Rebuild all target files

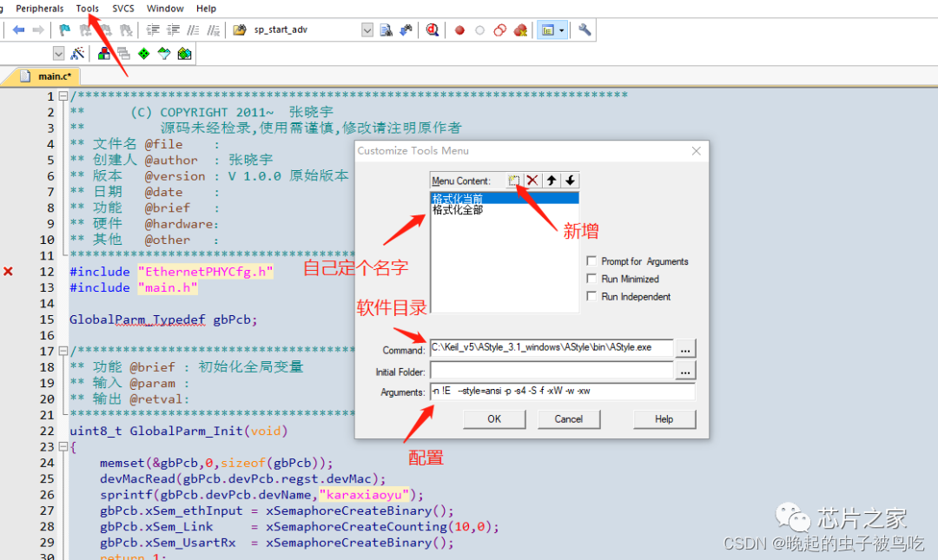click(x=123, y=54)
